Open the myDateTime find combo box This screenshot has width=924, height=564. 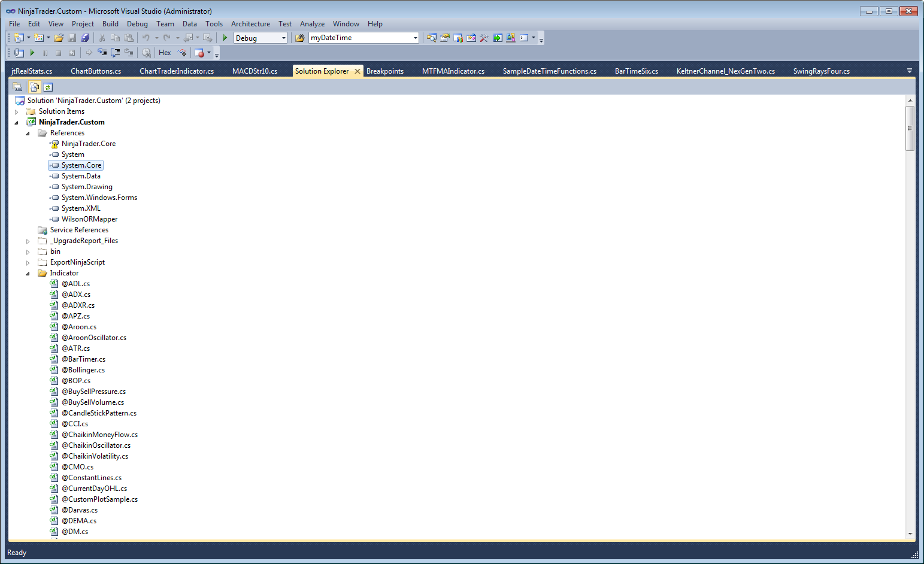click(x=363, y=38)
